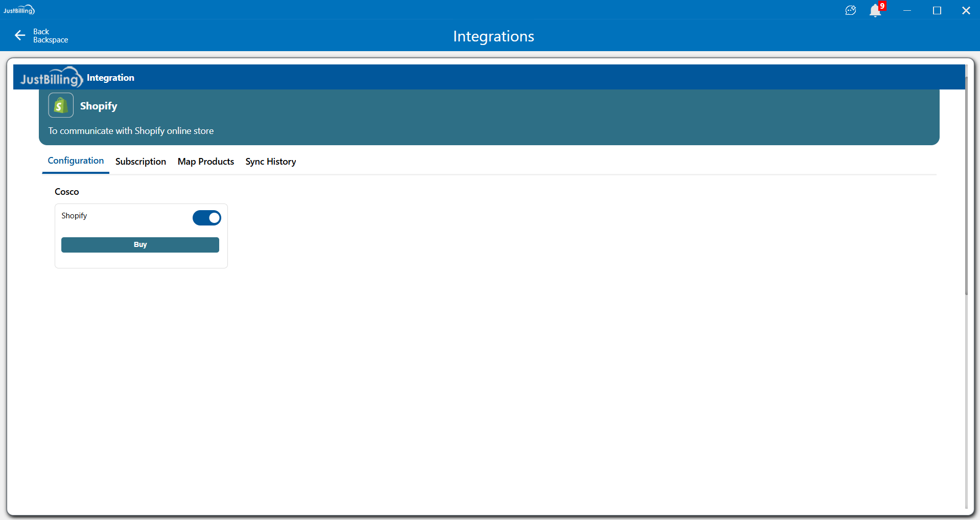Click the Integrations page title
The image size is (980, 520).
[x=493, y=36]
